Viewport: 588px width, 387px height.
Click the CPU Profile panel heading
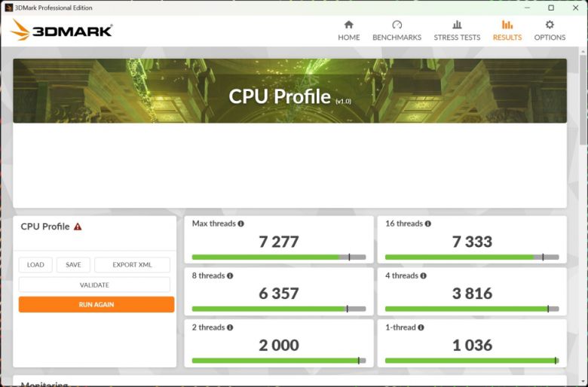45,227
